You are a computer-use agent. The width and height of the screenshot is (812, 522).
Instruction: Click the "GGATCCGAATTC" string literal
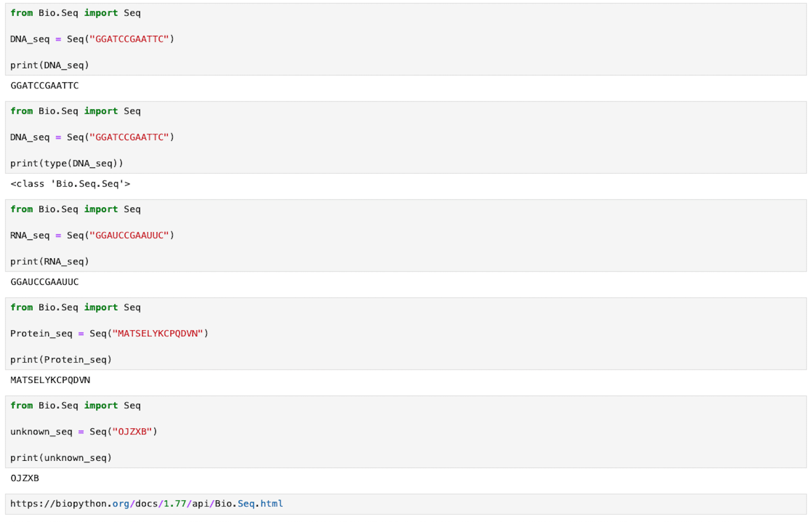pos(130,38)
